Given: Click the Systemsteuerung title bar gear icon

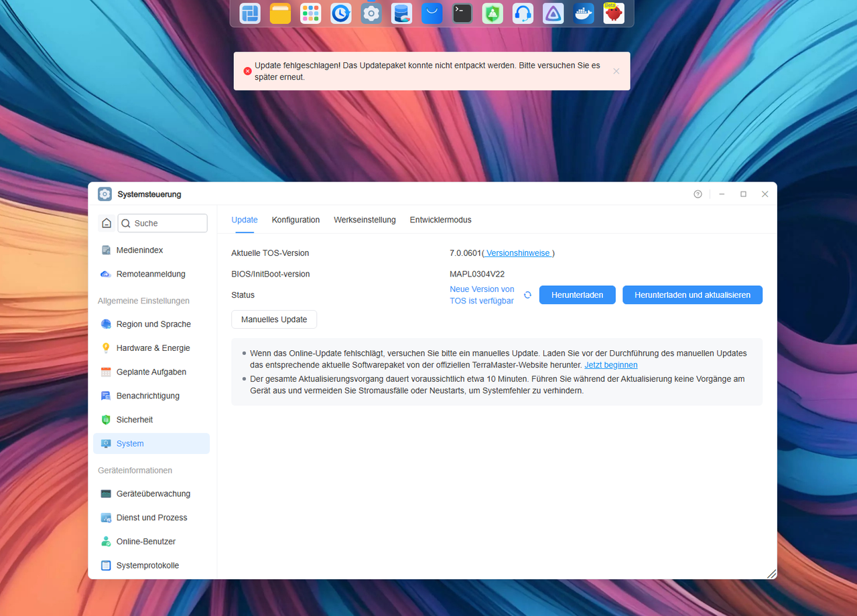Looking at the screenshot, I should [105, 194].
